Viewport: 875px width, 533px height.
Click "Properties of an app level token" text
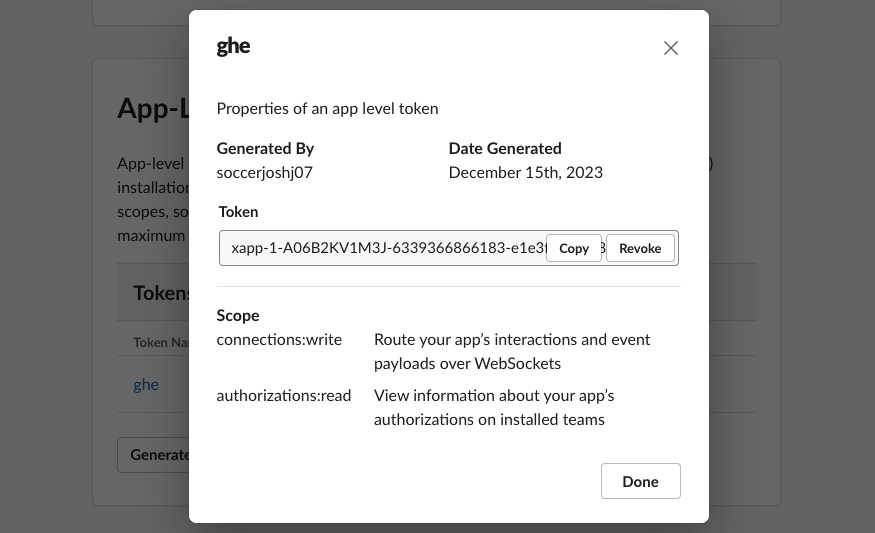[x=327, y=108]
